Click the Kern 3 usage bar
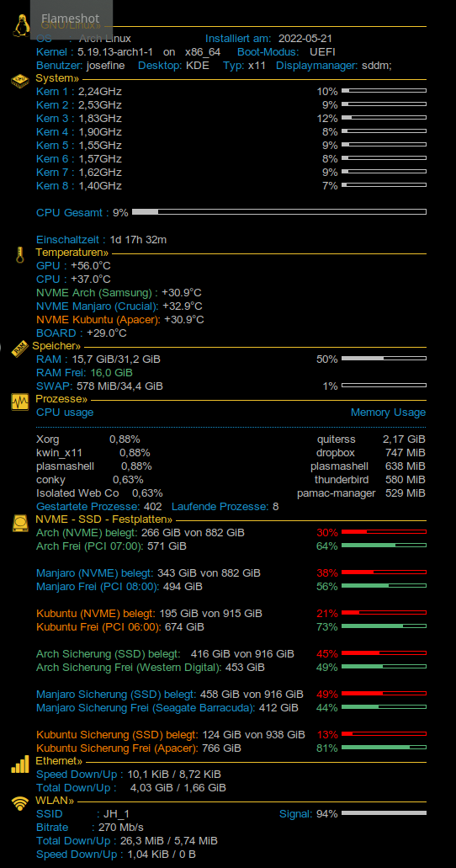 coord(384,117)
